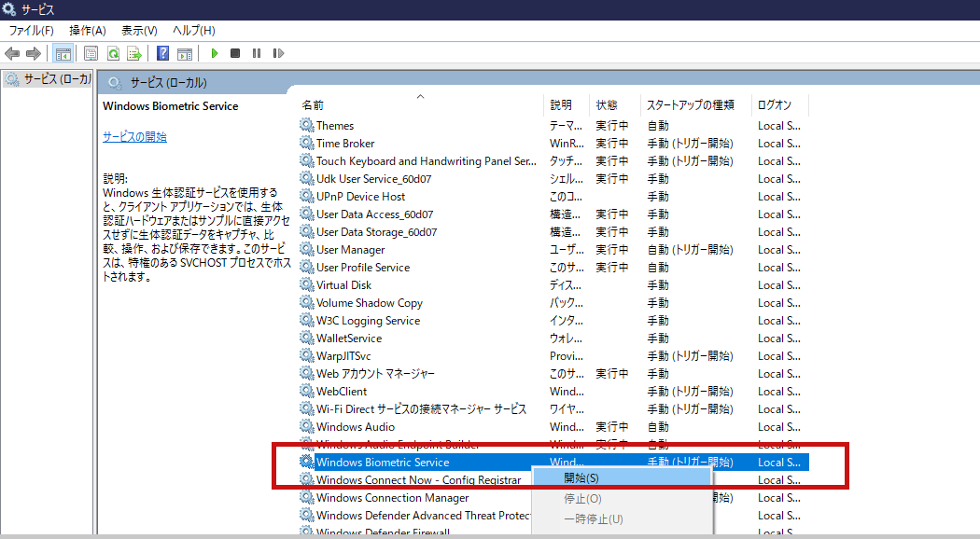Sort by the 説明 column header

567,105
